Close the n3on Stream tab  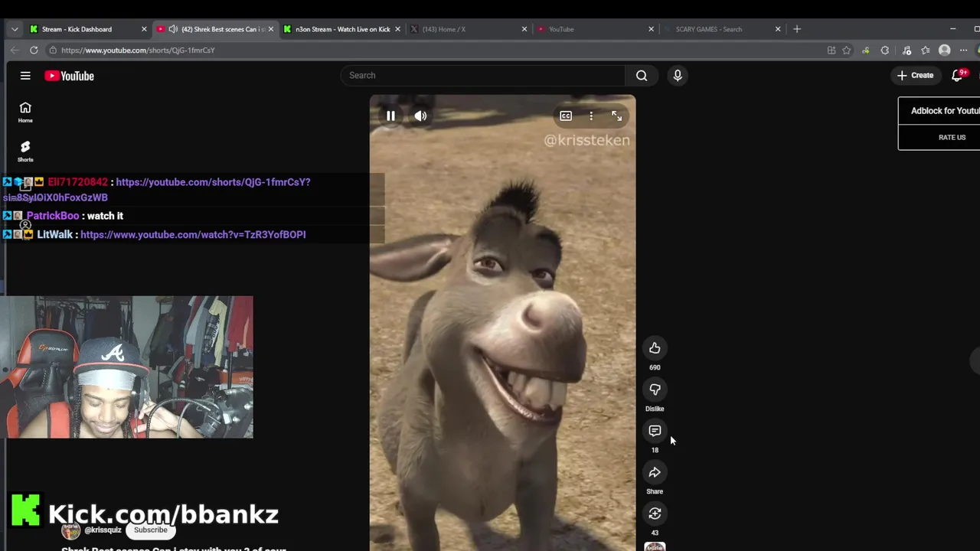(x=397, y=29)
